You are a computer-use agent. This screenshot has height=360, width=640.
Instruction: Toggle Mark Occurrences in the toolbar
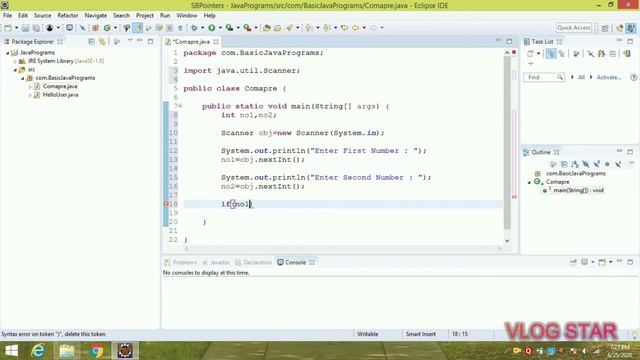[x=138, y=28]
